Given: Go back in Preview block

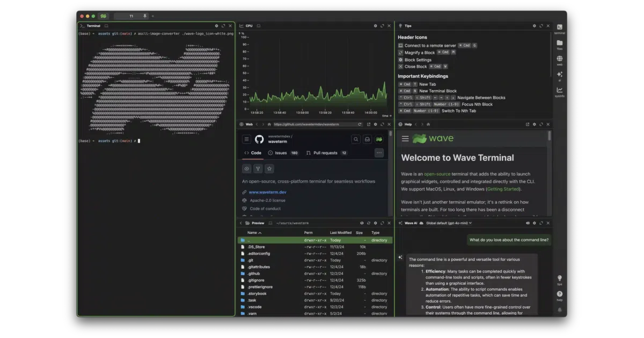Looking at the screenshot, I should (x=240, y=223).
